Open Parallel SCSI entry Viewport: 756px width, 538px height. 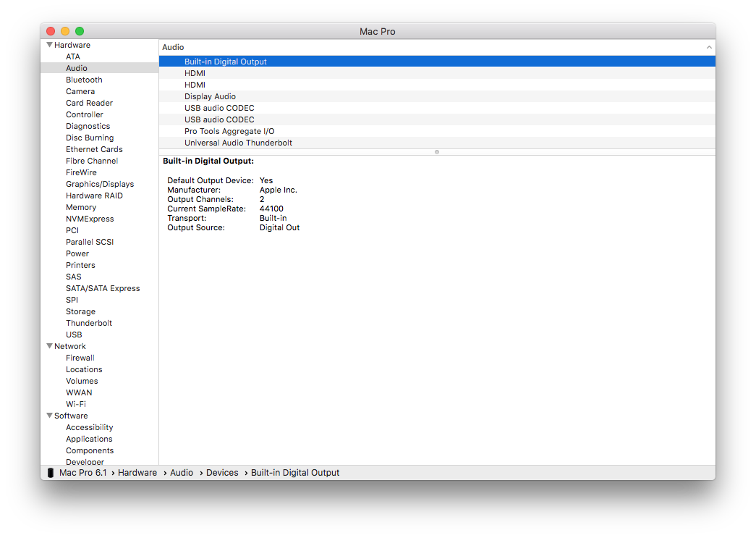click(x=90, y=242)
